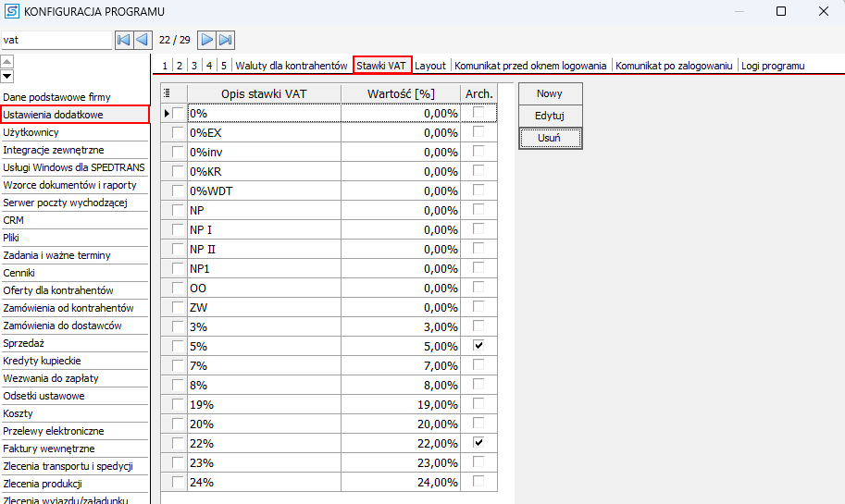
Task: Go to previous search result arrow
Action: coord(143,40)
